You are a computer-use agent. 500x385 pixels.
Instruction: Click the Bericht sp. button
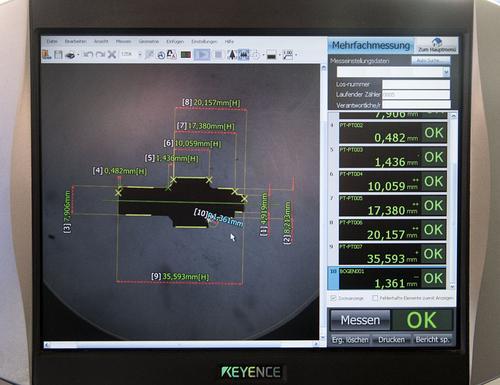(x=432, y=340)
